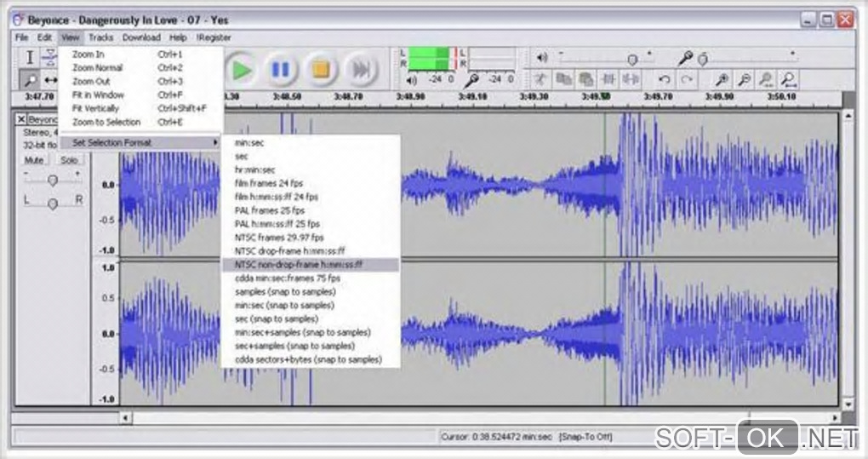Open the !Register menu
The width and height of the screenshot is (868, 459).
pyautogui.click(x=214, y=37)
